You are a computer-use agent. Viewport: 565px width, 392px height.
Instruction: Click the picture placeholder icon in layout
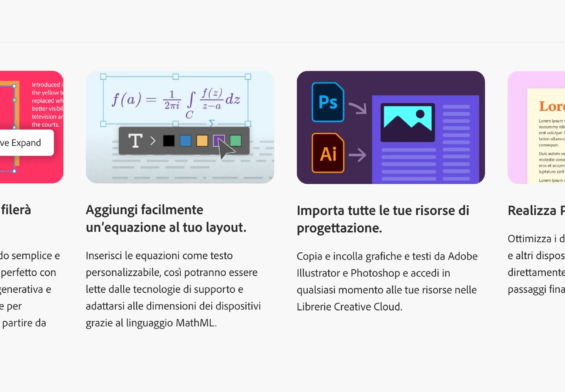click(408, 122)
